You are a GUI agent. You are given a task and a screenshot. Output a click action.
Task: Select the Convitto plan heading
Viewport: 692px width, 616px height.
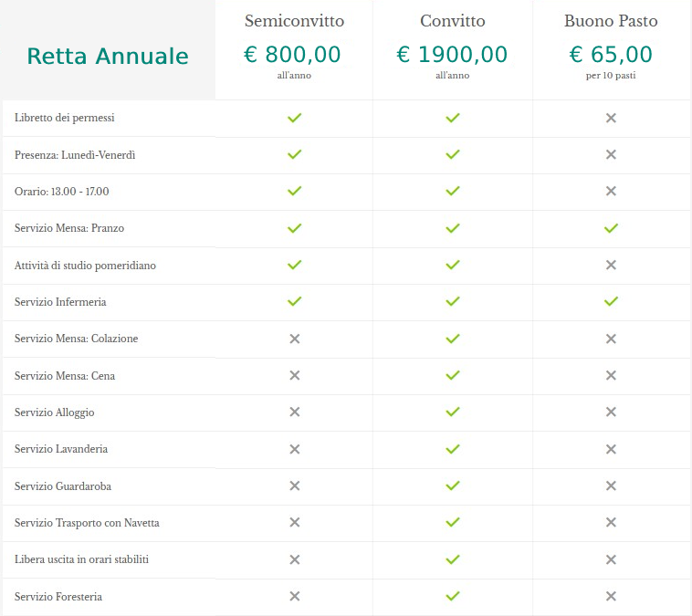(x=453, y=21)
